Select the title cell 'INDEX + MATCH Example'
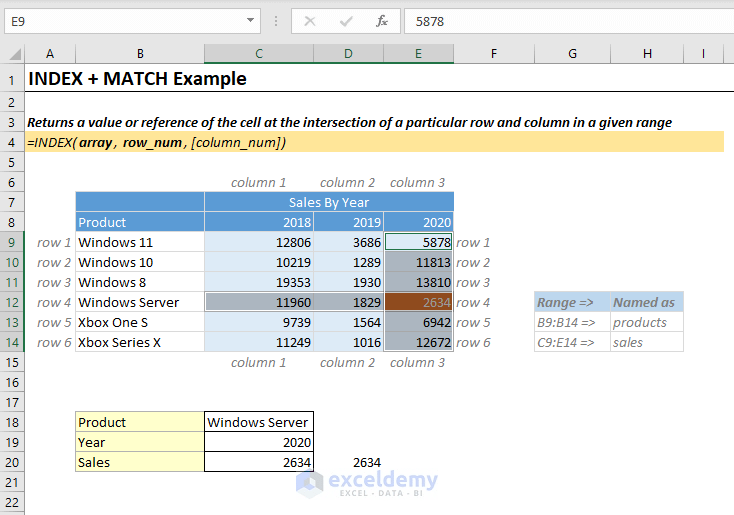Screen dimensions: 734x515 point(137,79)
